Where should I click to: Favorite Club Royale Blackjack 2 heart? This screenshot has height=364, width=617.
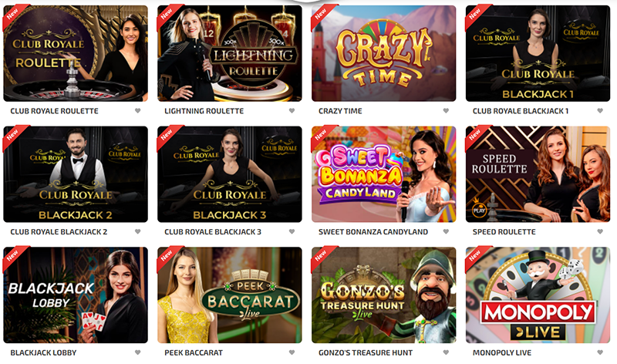pos(138,232)
